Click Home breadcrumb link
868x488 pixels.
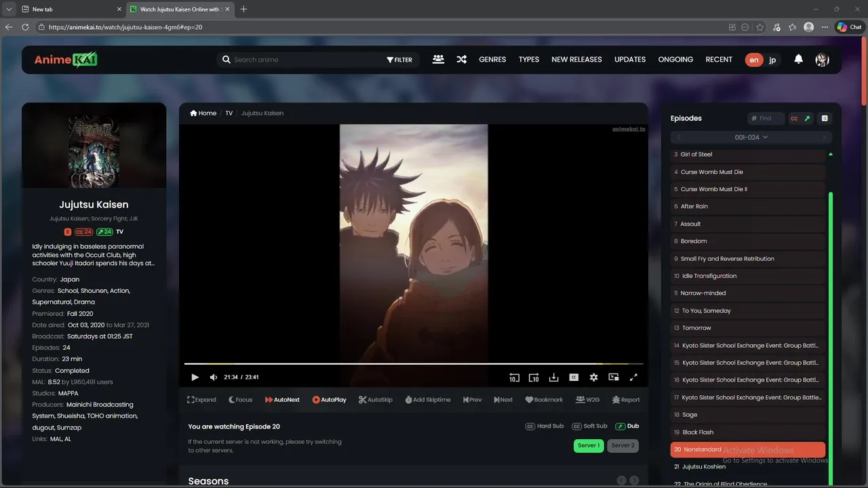click(203, 113)
